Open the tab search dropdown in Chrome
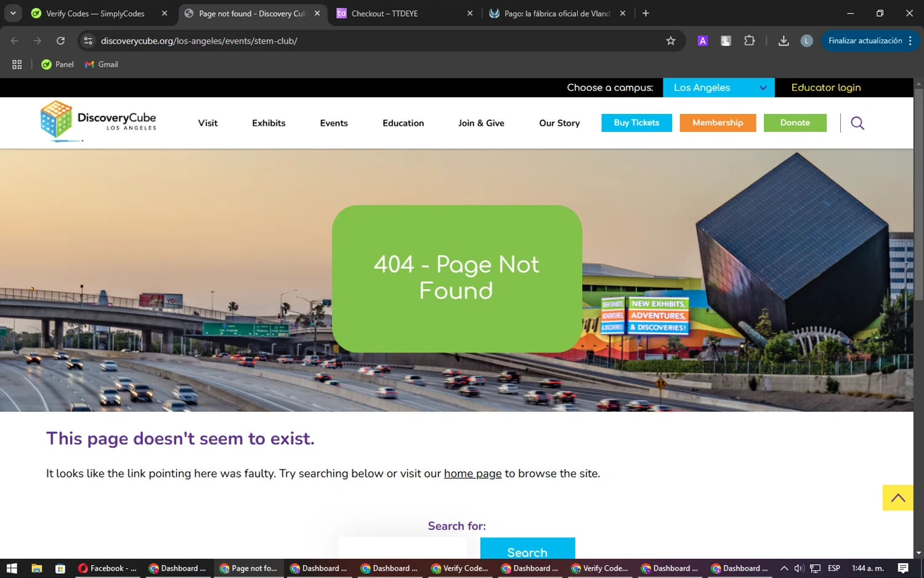The image size is (924, 578). tap(13, 13)
